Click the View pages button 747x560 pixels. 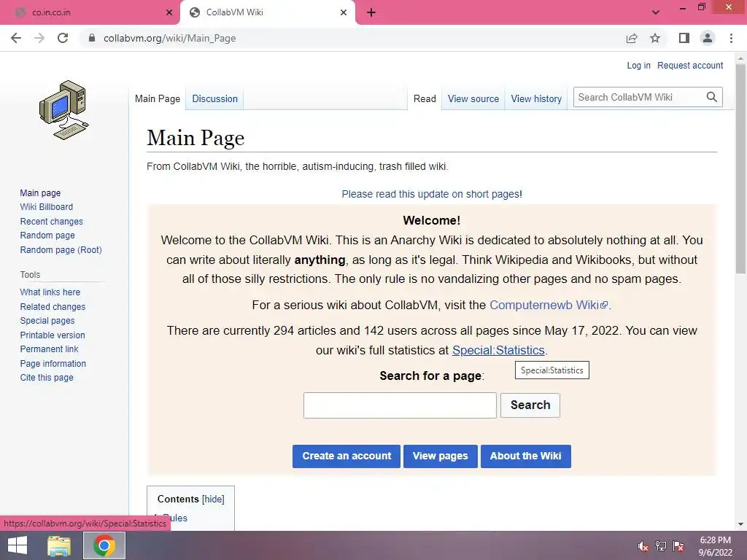[x=440, y=456]
